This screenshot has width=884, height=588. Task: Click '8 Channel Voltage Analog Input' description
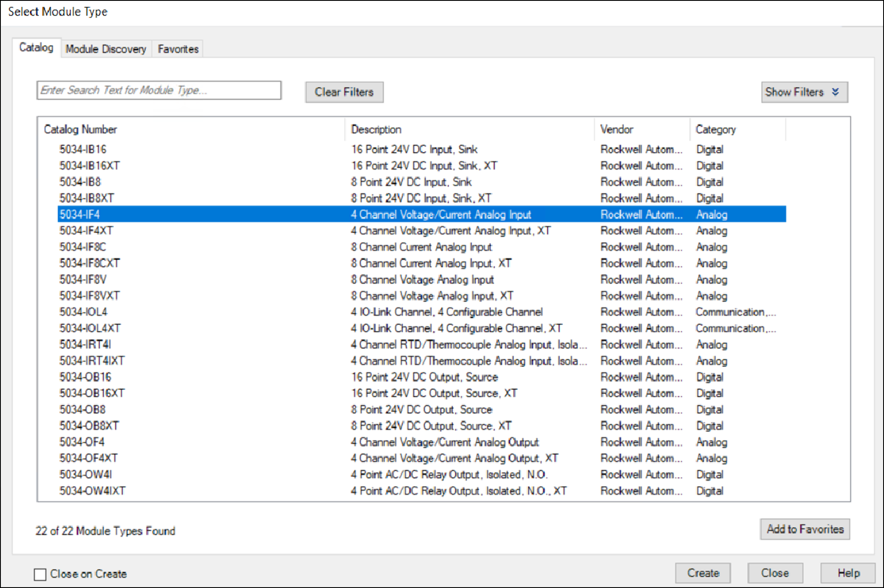pyautogui.click(x=422, y=280)
